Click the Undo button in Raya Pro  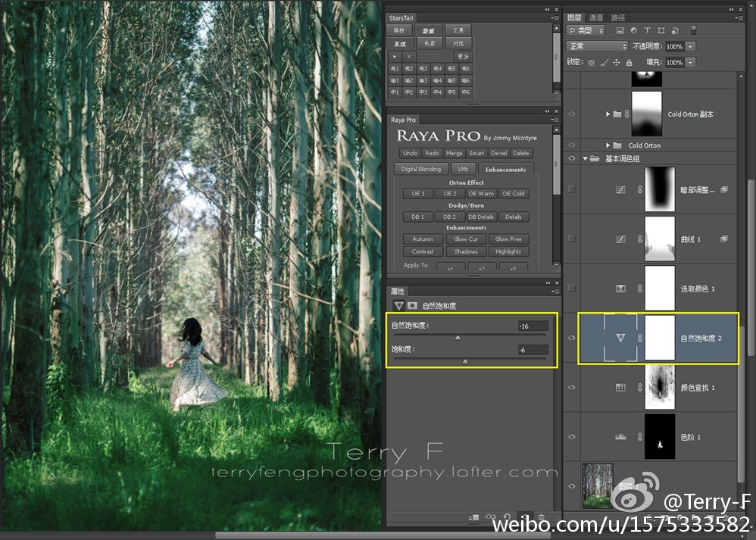tap(410, 153)
